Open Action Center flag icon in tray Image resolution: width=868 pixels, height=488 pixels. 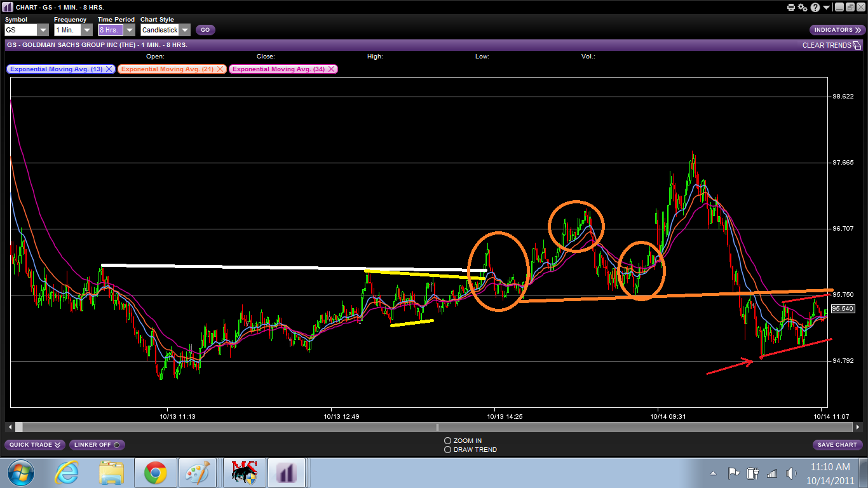coord(734,473)
